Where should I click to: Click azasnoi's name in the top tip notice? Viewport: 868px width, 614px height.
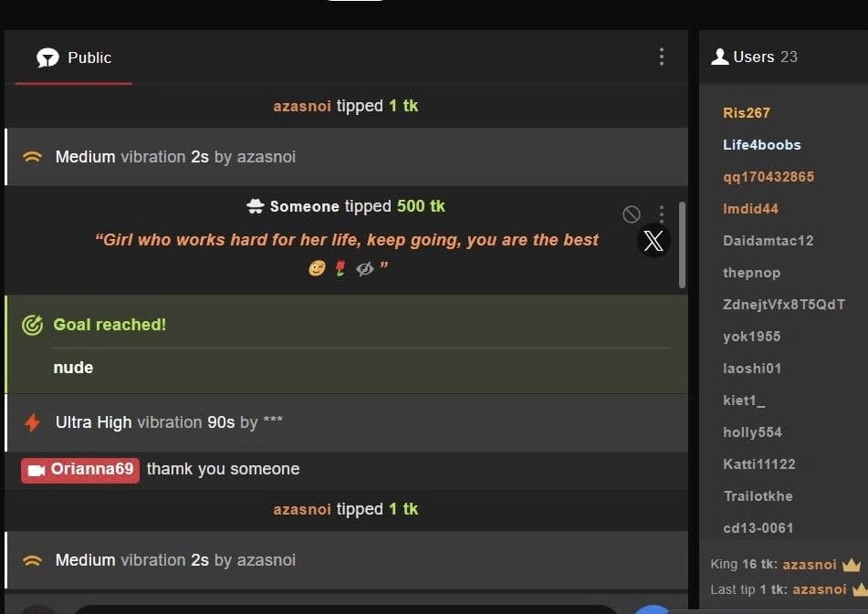tap(302, 106)
